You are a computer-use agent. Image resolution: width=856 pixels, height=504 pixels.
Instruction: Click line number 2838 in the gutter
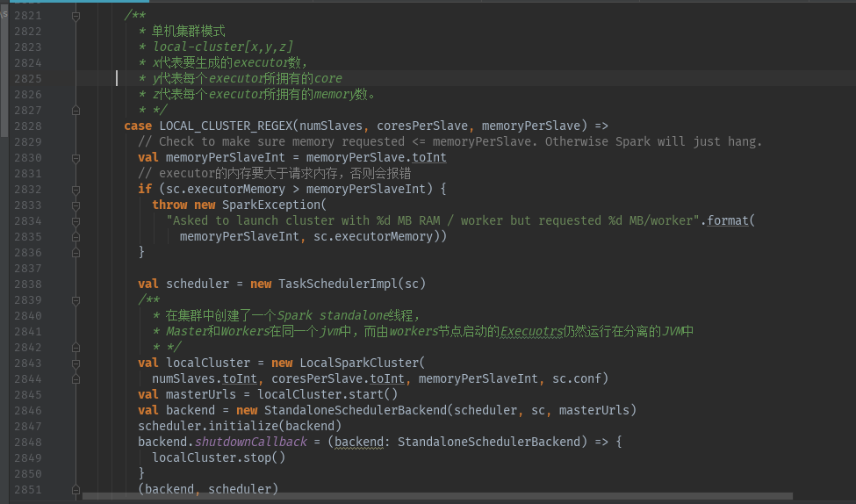28,284
